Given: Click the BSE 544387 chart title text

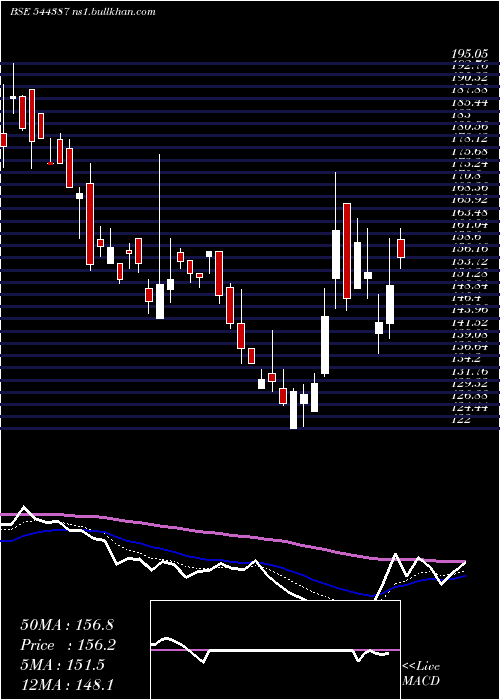Looking at the screenshot, I should 39,12.
